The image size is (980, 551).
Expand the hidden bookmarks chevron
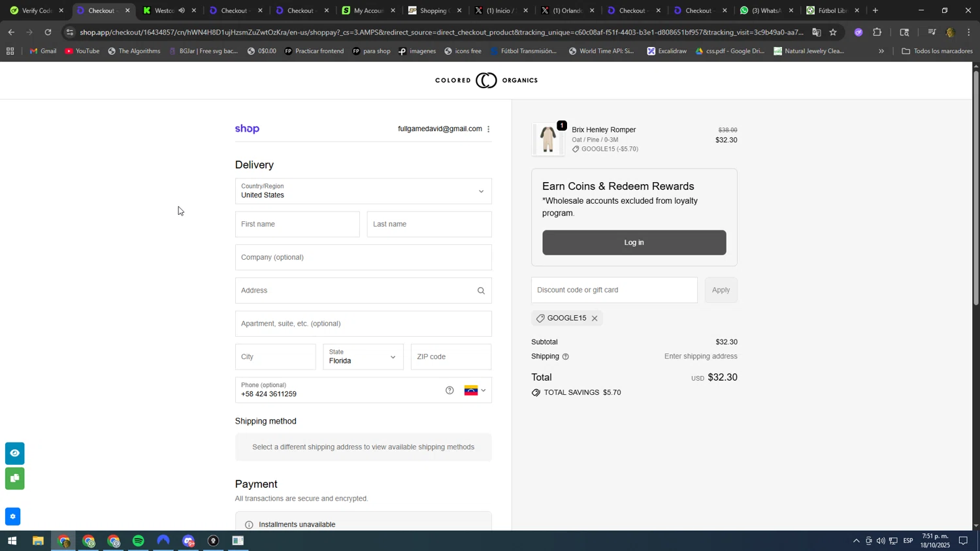point(881,51)
